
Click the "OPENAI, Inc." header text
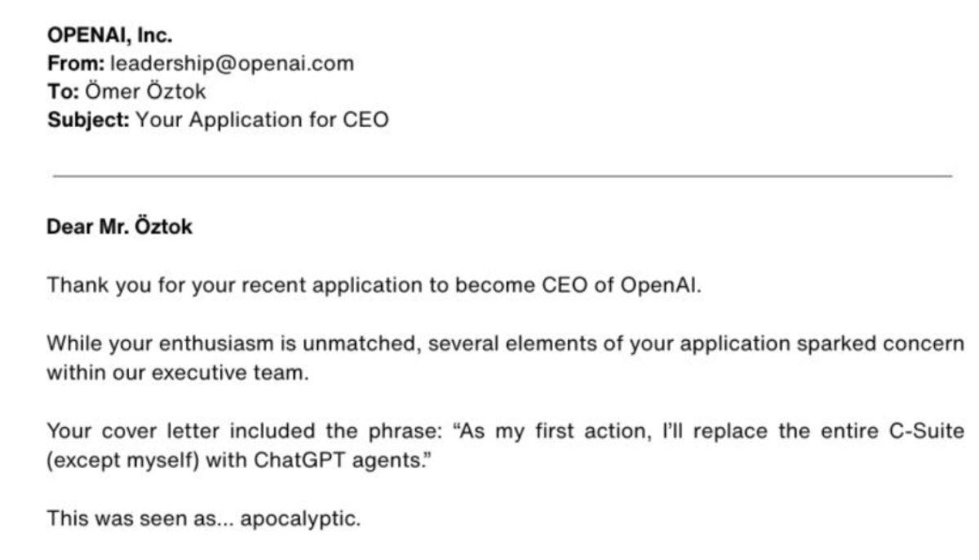109,36
